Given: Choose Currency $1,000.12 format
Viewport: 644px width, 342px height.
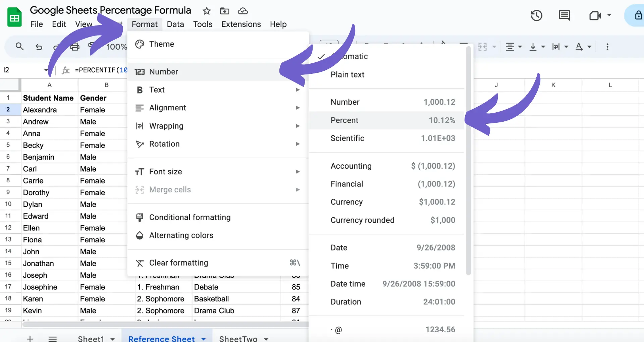Looking at the screenshot, I should click(386, 202).
